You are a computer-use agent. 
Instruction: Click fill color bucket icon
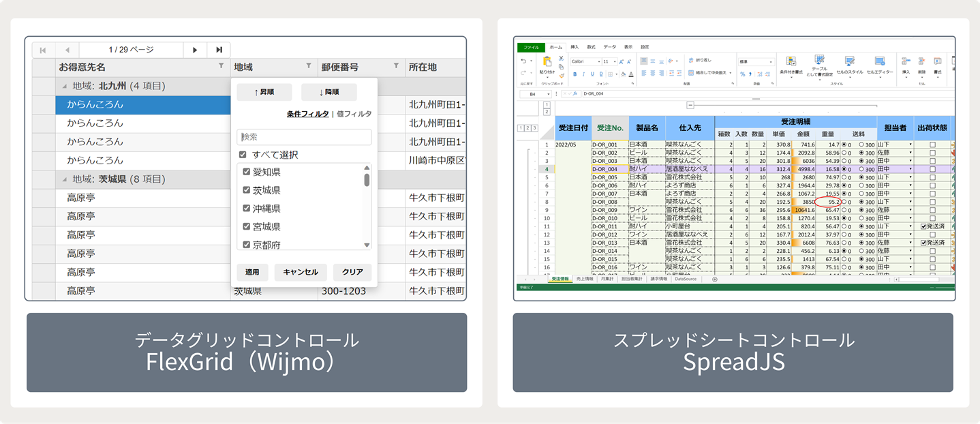pyautogui.click(x=623, y=74)
